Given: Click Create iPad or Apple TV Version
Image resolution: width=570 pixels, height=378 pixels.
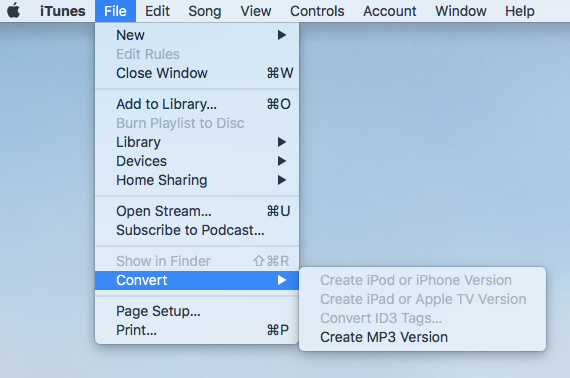Looking at the screenshot, I should (x=422, y=299).
